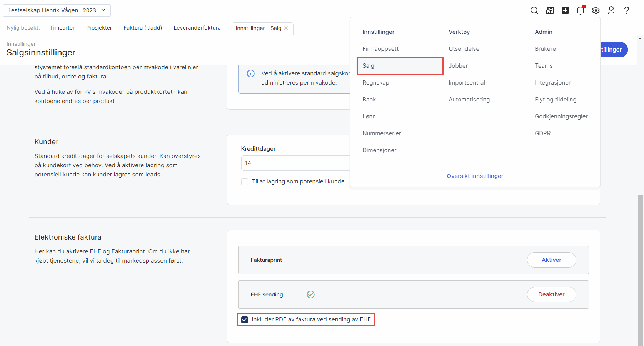Click the Kredittdager input field
644x346 pixels.
point(295,163)
